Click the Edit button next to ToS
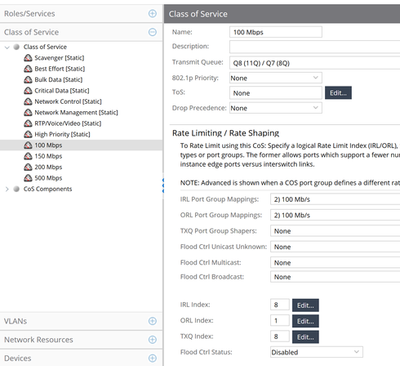This screenshot has width=400, height=366. [338, 93]
